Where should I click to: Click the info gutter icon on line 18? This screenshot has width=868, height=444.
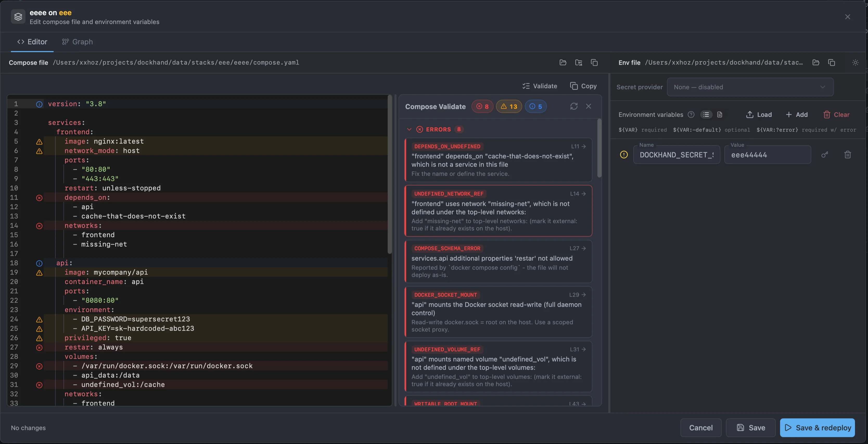40,263
